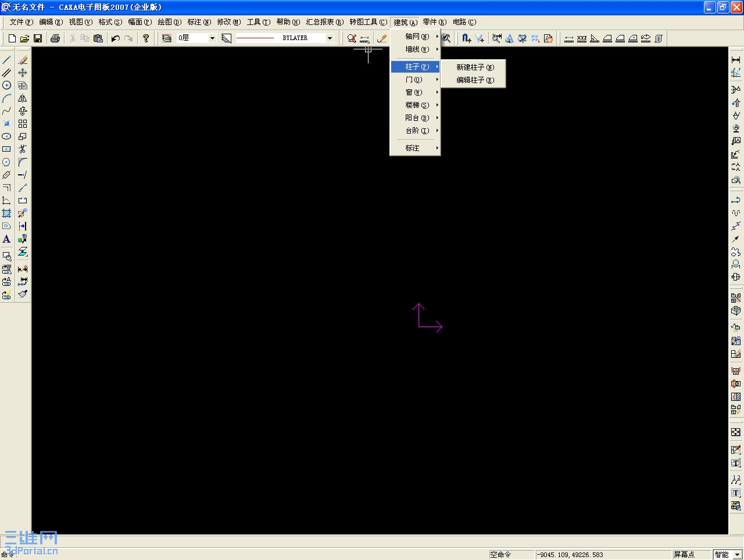This screenshot has width=744, height=560.
Task: Click the linear dimension icon on right toolbar
Action: coord(736,60)
